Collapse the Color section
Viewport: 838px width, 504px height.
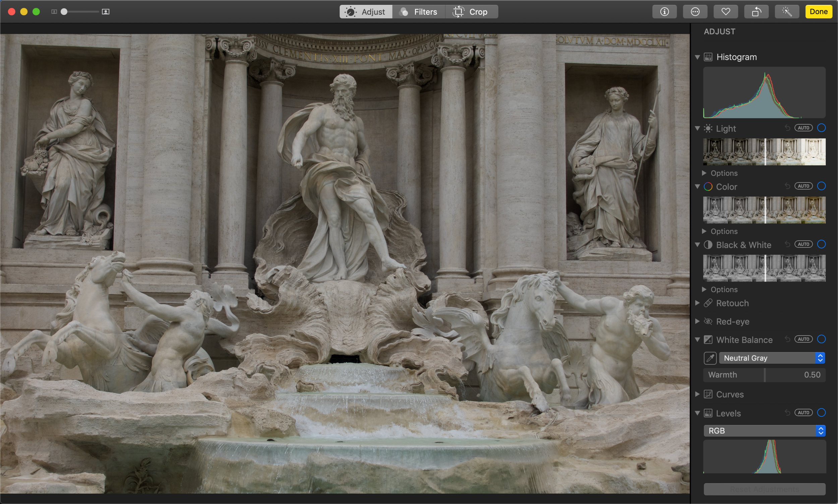(697, 186)
